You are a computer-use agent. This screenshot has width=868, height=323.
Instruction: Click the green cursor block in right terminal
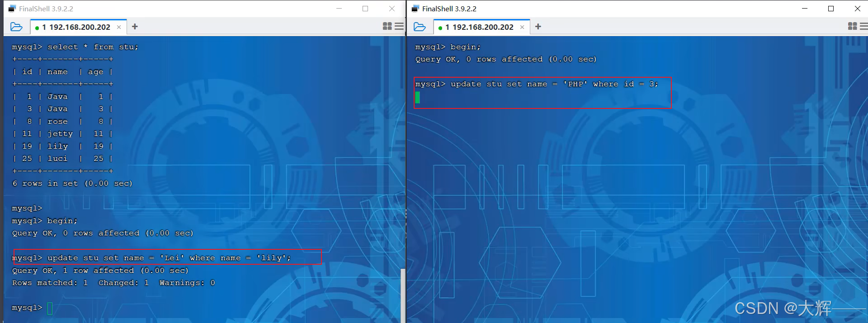pos(417,97)
